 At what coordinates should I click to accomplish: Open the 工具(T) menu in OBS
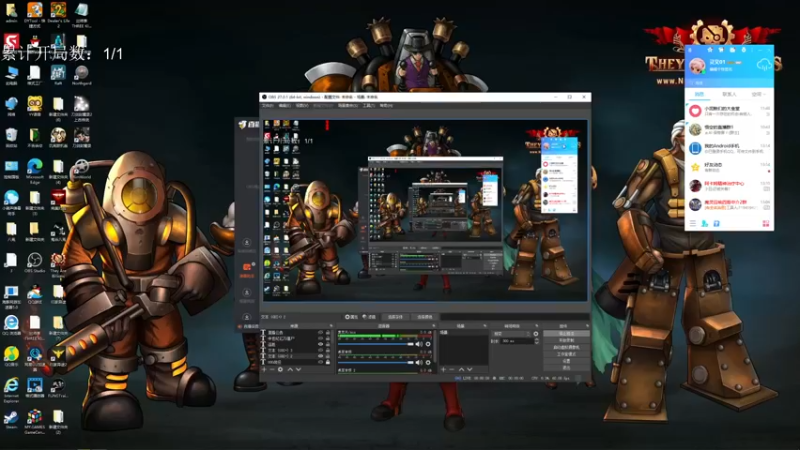(x=368, y=106)
